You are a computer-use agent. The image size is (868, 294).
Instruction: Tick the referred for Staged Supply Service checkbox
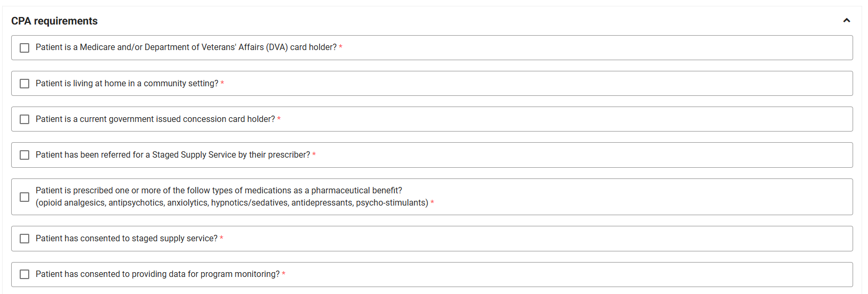(x=24, y=155)
